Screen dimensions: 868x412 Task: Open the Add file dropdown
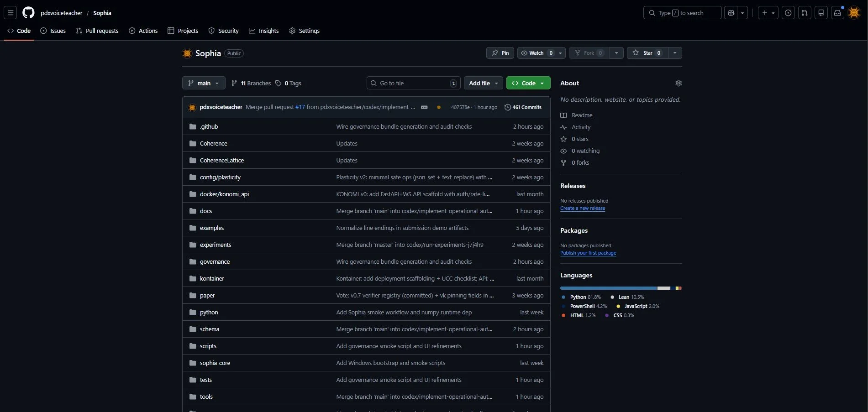click(484, 83)
